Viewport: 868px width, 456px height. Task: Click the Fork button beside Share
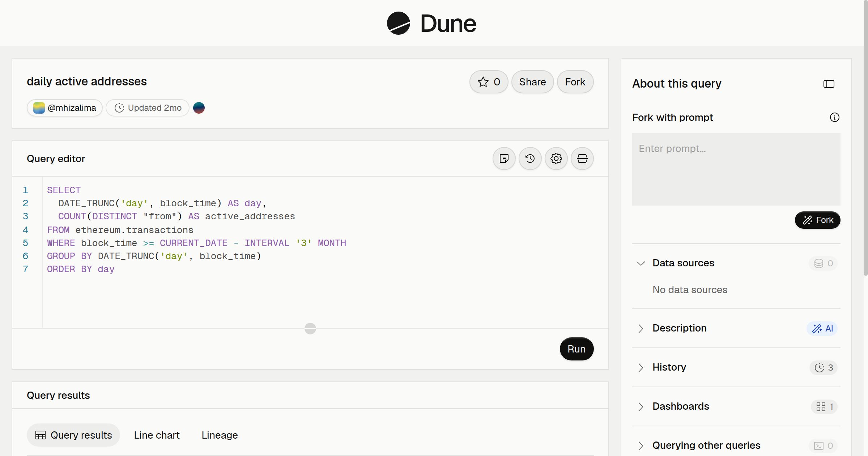575,82
